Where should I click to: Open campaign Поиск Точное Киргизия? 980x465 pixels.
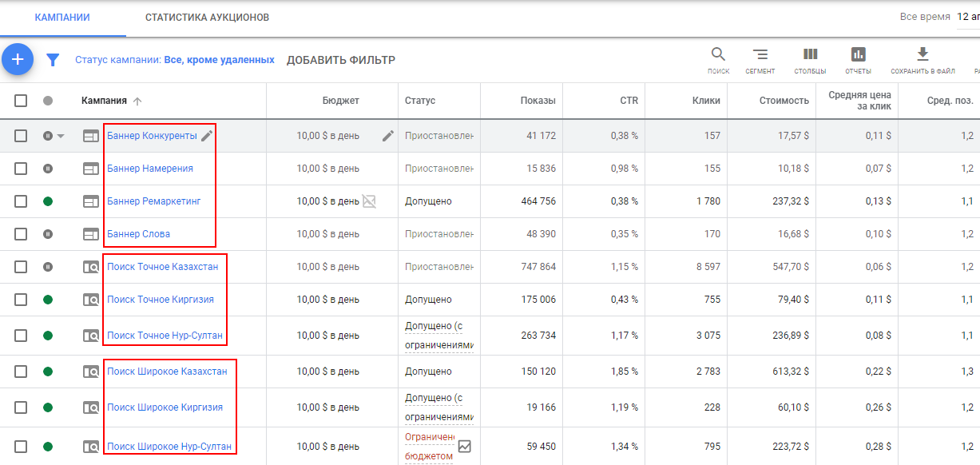tap(161, 300)
